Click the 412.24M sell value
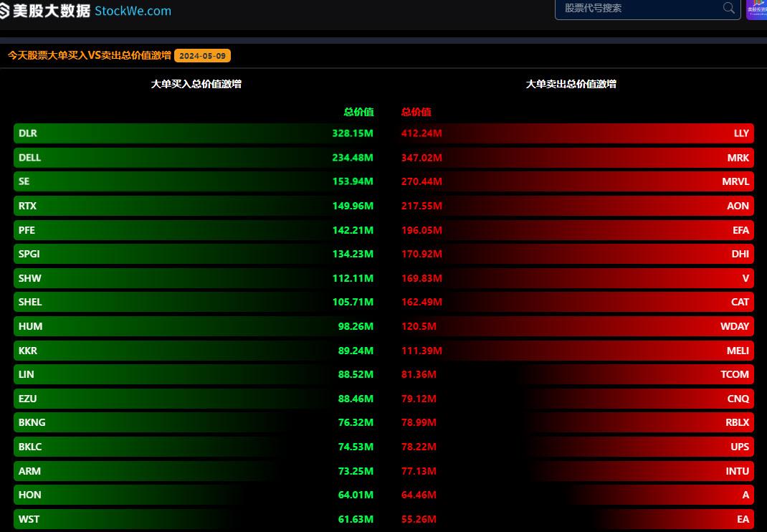 pos(421,133)
